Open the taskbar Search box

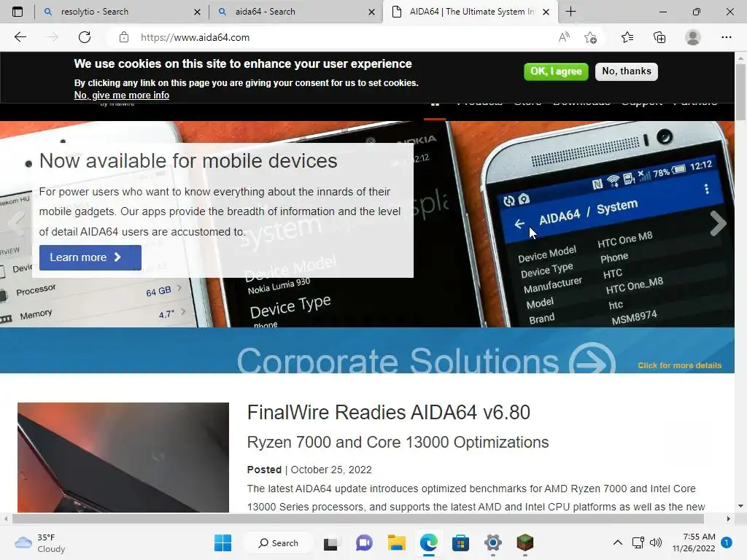click(x=278, y=542)
